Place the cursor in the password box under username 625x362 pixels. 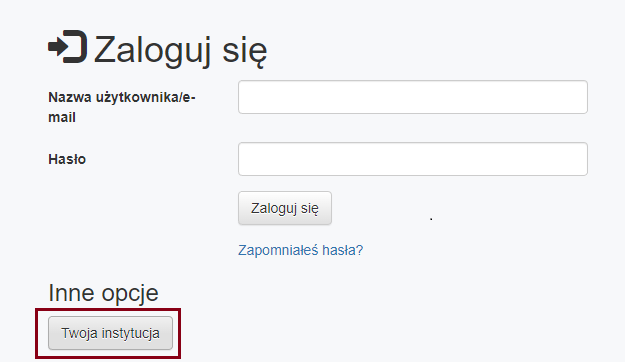pos(413,159)
